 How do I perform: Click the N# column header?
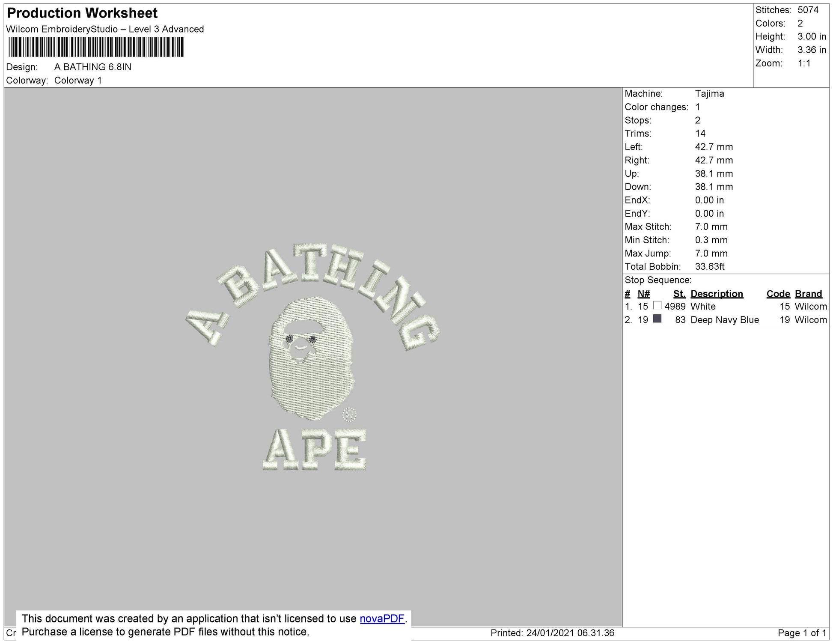(x=643, y=294)
